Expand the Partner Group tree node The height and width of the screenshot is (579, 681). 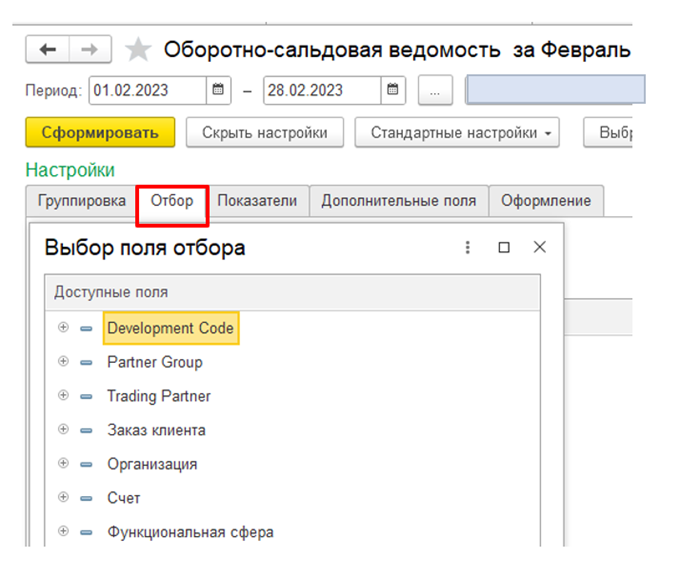[64, 362]
